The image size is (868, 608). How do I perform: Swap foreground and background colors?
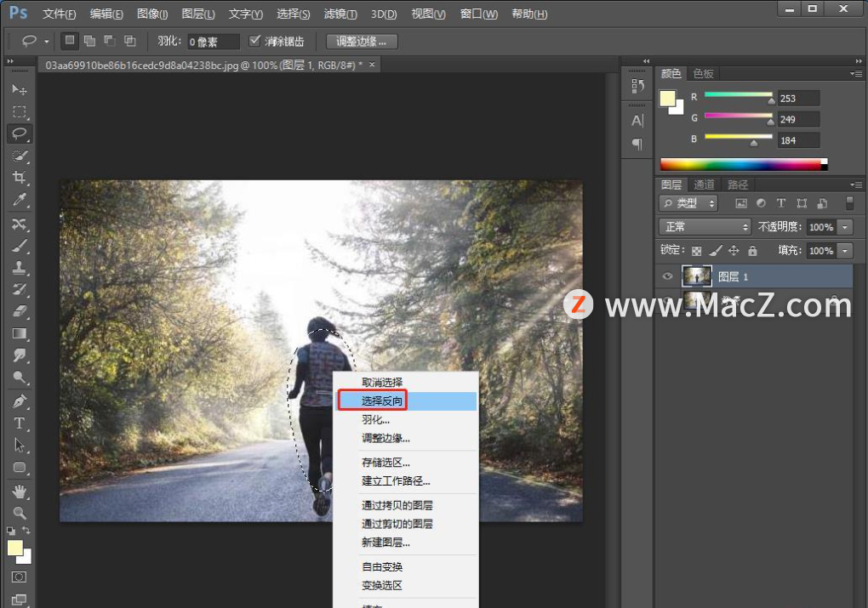tap(26, 531)
